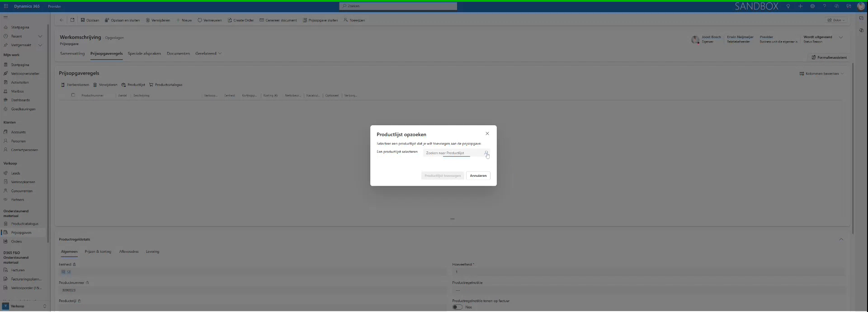Open side pane Copilot icon

(861, 30)
